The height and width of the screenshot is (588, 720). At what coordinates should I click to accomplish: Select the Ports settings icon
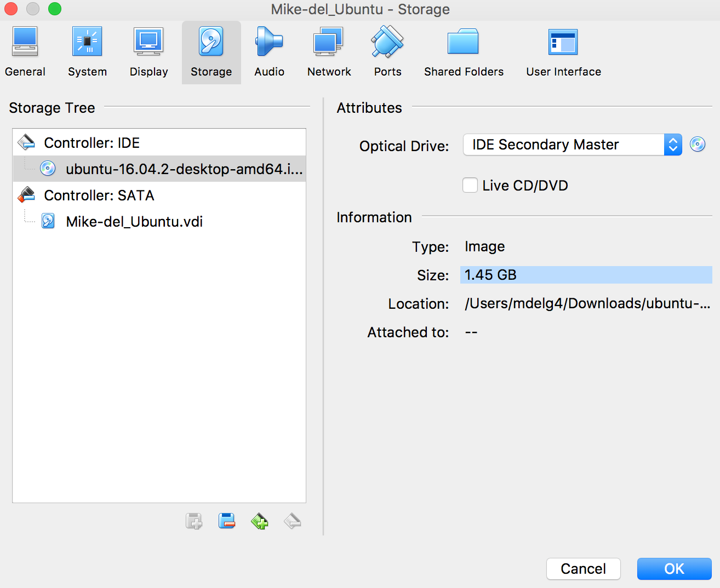coord(387,52)
